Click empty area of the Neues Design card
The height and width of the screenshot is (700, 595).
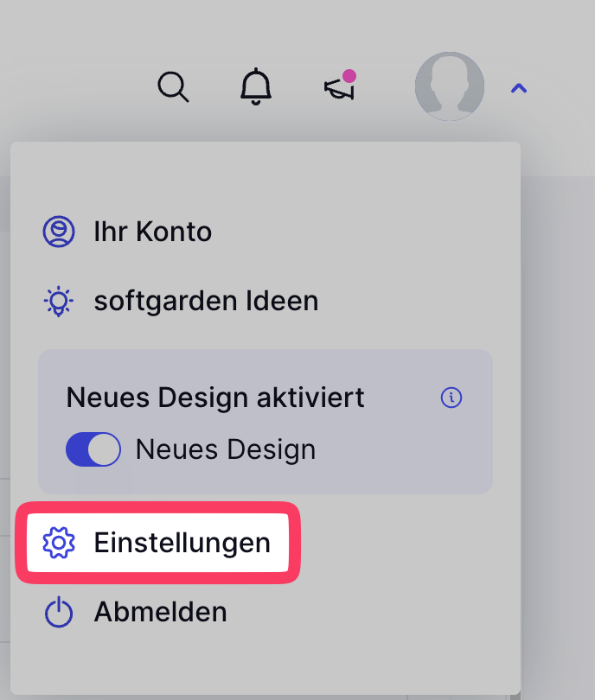406,454
